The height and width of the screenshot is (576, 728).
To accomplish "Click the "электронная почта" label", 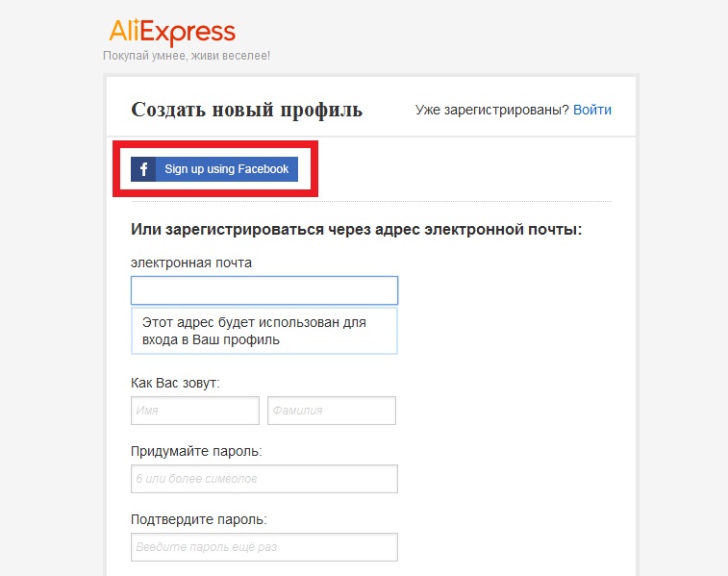I will [x=191, y=263].
